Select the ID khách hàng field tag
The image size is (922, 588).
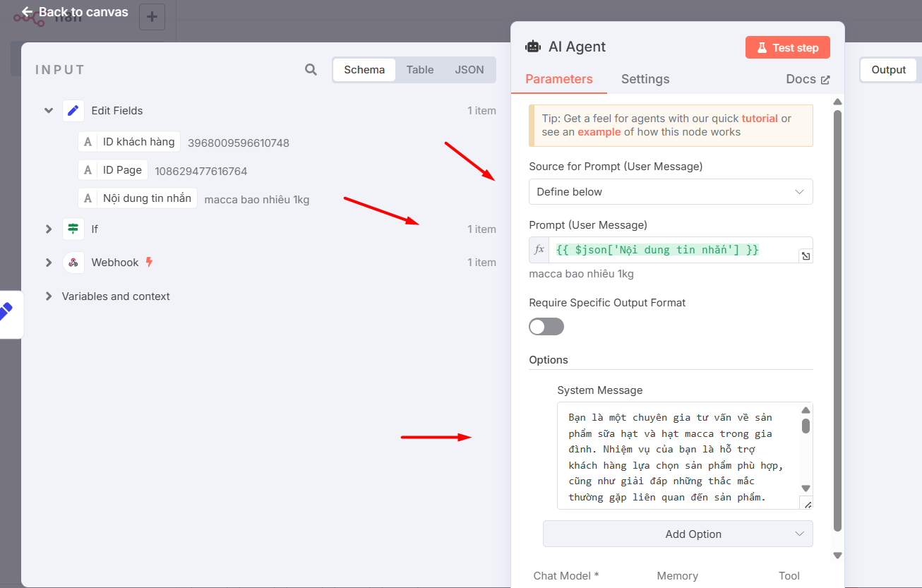(x=129, y=142)
